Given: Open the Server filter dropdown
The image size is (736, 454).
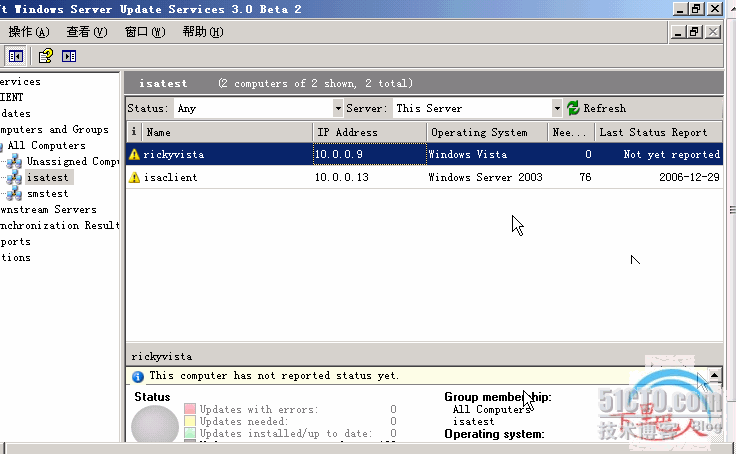Looking at the screenshot, I should [x=557, y=108].
